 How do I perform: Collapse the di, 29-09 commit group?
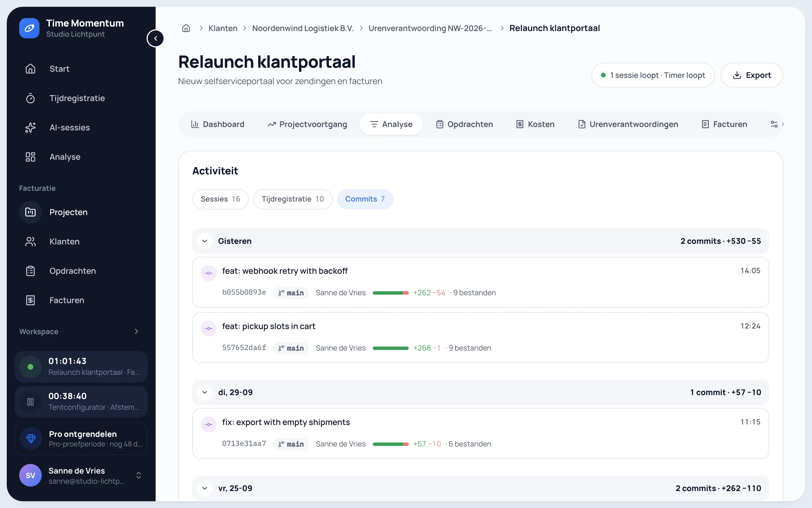(x=205, y=392)
